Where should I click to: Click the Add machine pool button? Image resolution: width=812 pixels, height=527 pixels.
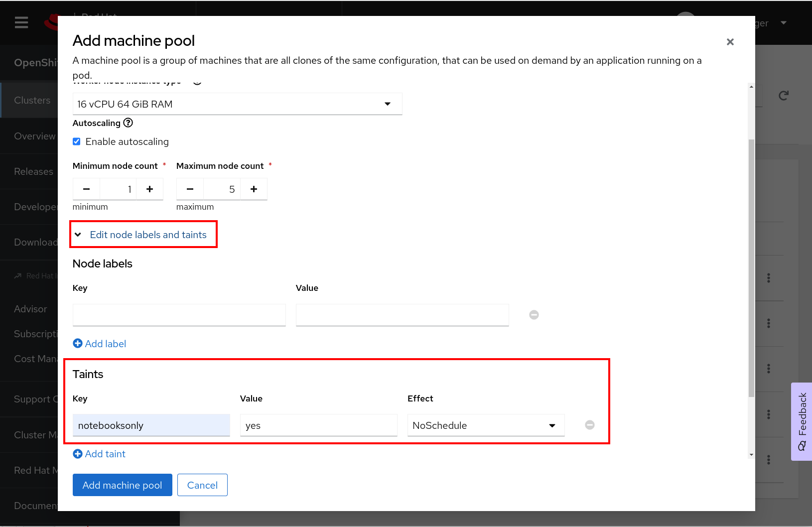[x=122, y=485]
